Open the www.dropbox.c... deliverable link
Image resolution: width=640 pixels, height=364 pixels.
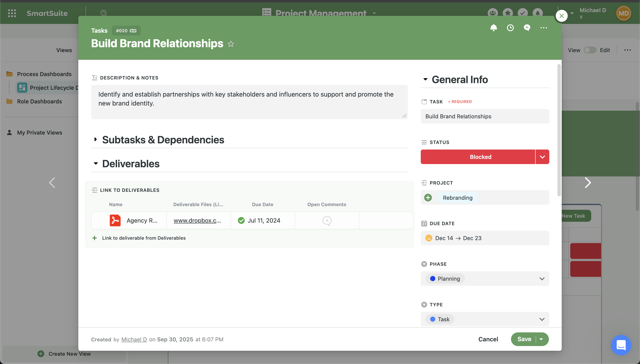click(197, 220)
